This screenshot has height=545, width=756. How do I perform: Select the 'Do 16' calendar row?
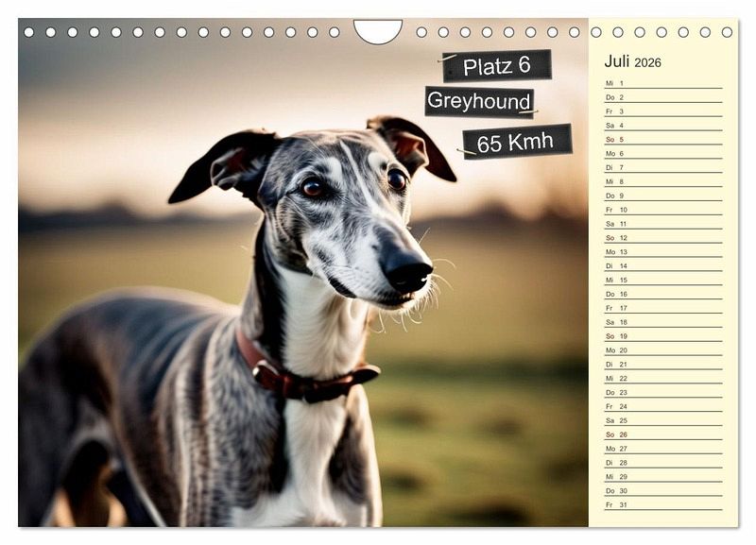(x=663, y=294)
